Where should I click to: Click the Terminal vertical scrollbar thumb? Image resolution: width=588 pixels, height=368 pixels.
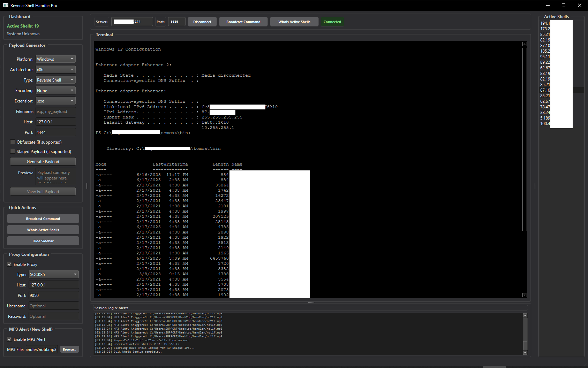pyautogui.click(x=525, y=139)
